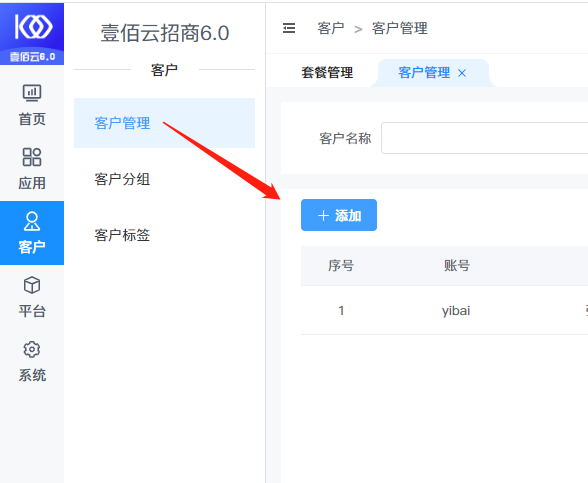The height and width of the screenshot is (483, 588).
Task: Open 客户分组 in the submenu
Action: click(164, 179)
